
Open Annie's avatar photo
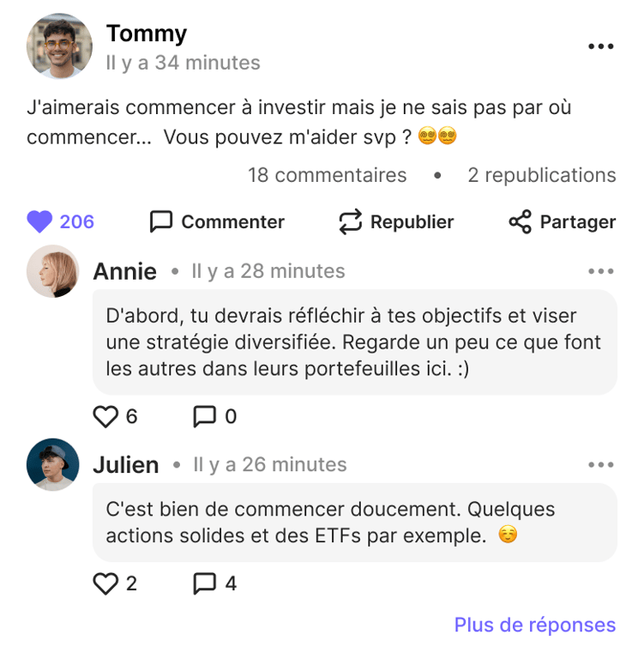pyautogui.click(x=53, y=272)
